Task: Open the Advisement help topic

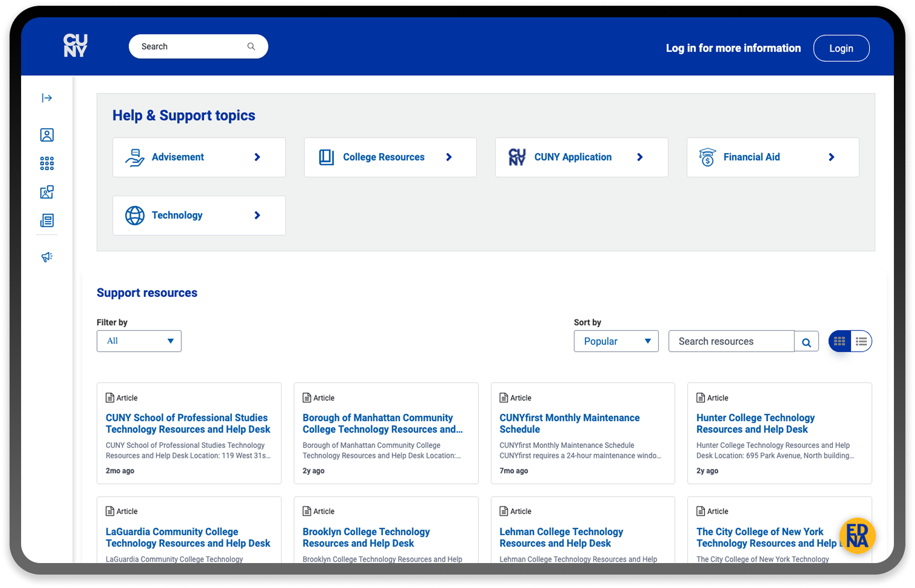Action: (199, 157)
